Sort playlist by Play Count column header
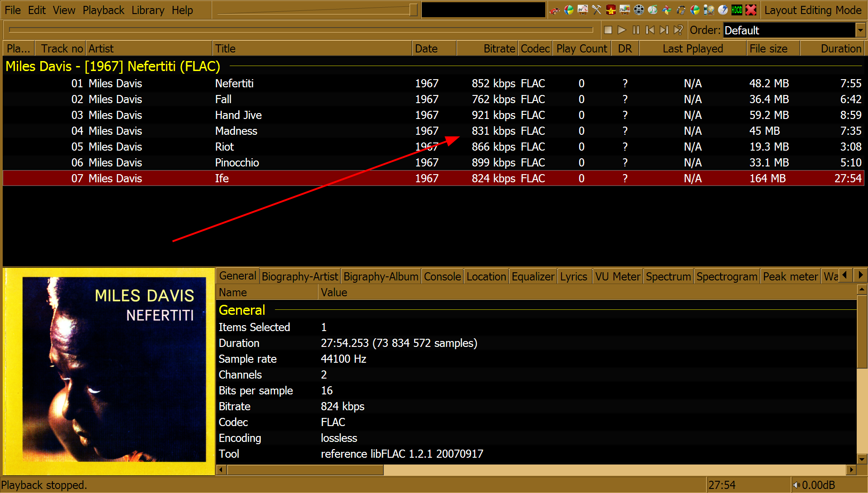This screenshot has height=493, width=868. coord(581,48)
